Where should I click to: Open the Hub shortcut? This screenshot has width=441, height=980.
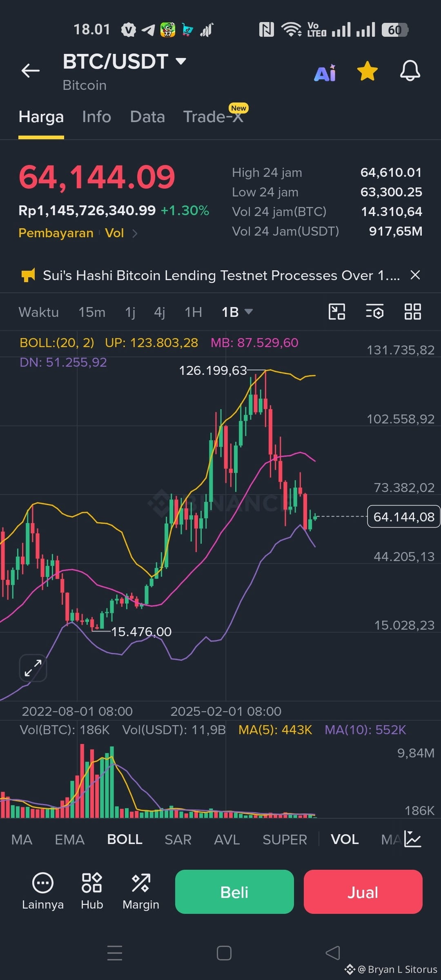(92, 892)
